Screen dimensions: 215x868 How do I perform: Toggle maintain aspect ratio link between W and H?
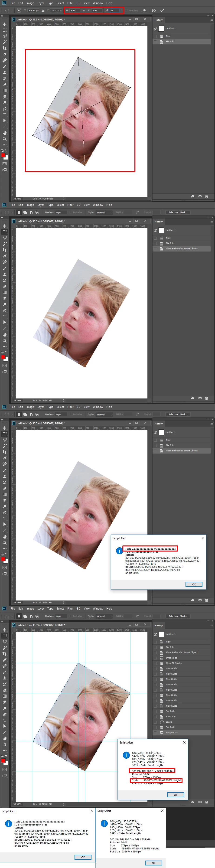(x=84, y=10)
